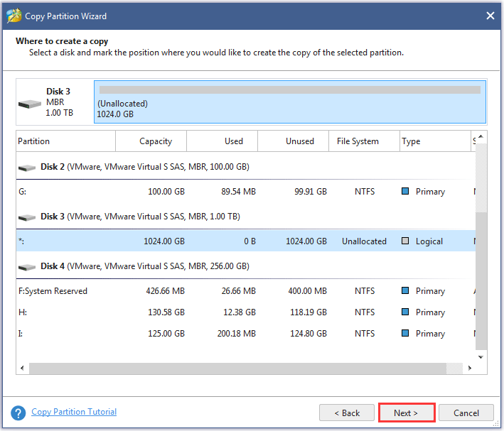This screenshot has height=431, width=504.
Task: Sort by the Type column header
Action: pyautogui.click(x=435, y=141)
